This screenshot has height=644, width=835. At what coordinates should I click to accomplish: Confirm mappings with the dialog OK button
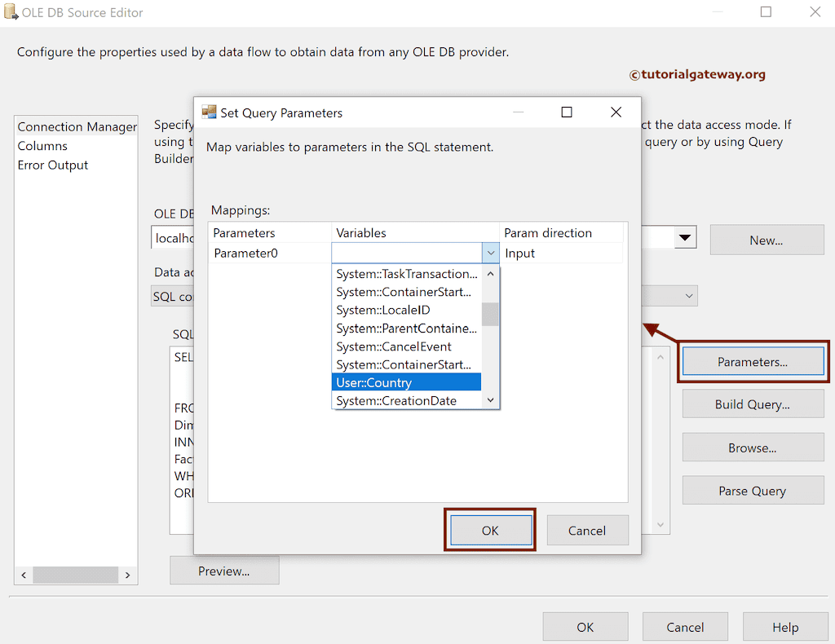tap(490, 530)
